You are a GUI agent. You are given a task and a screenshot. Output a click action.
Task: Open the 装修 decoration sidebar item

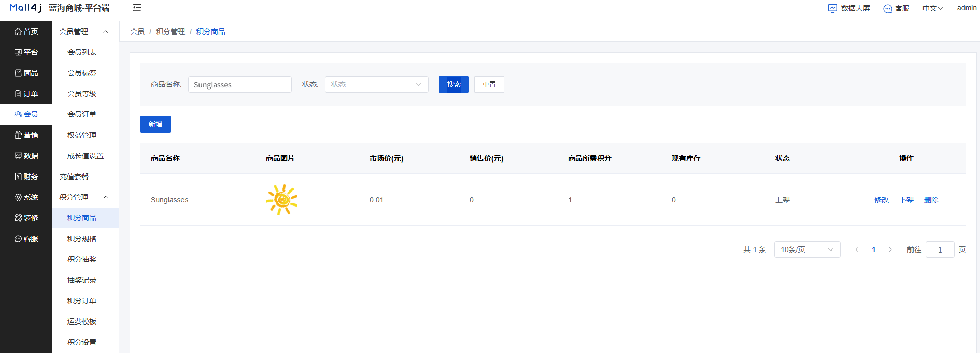(26, 218)
